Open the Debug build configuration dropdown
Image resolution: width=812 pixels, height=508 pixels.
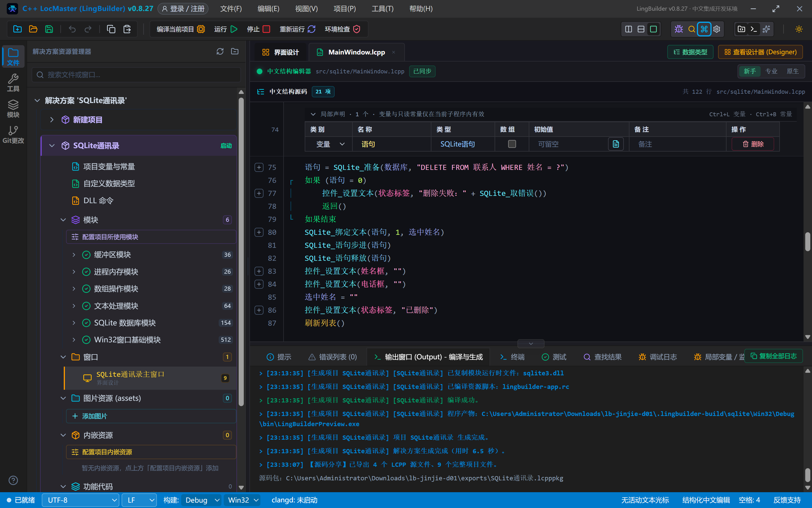(202, 500)
